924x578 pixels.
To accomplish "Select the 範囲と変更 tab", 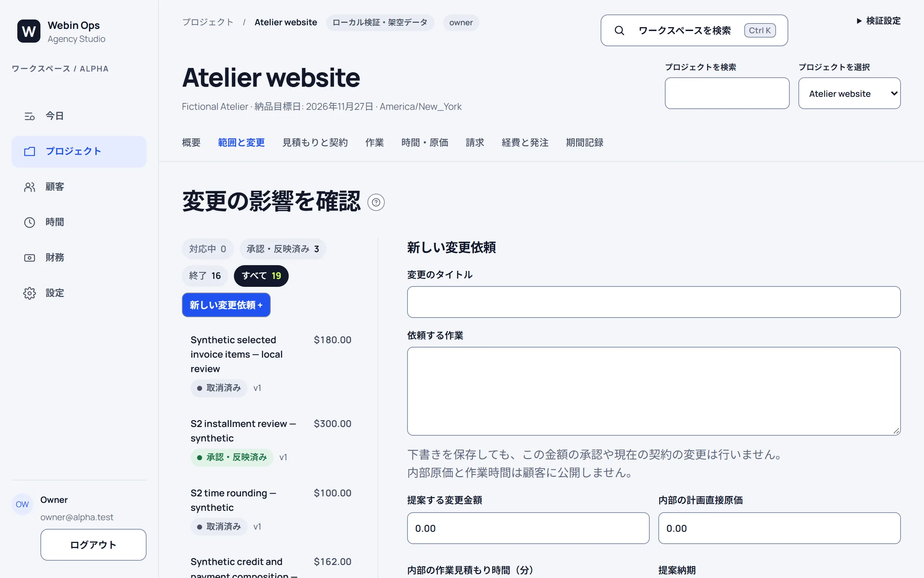I will (x=241, y=143).
